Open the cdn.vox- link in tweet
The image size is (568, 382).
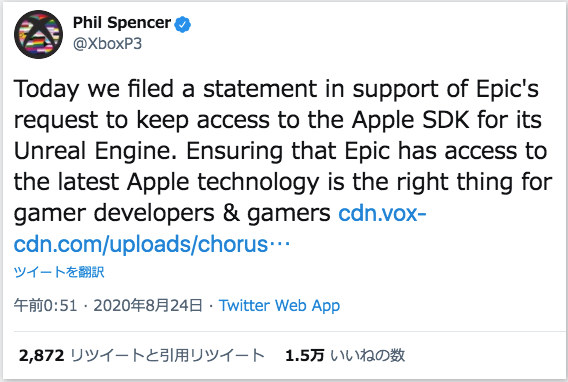point(382,213)
